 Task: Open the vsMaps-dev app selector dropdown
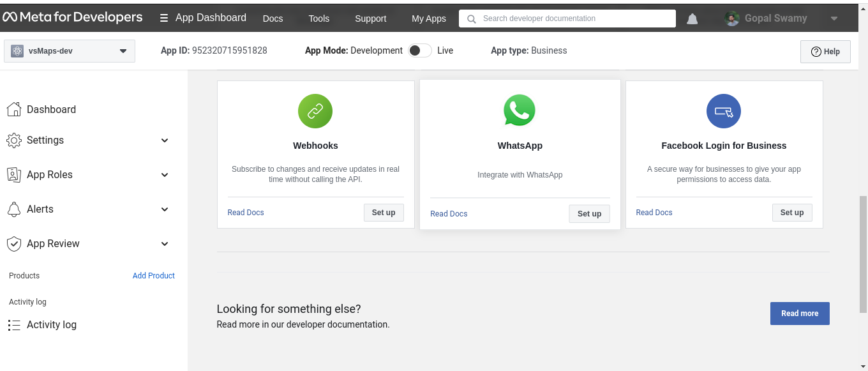pyautogui.click(x=70, y=51)
